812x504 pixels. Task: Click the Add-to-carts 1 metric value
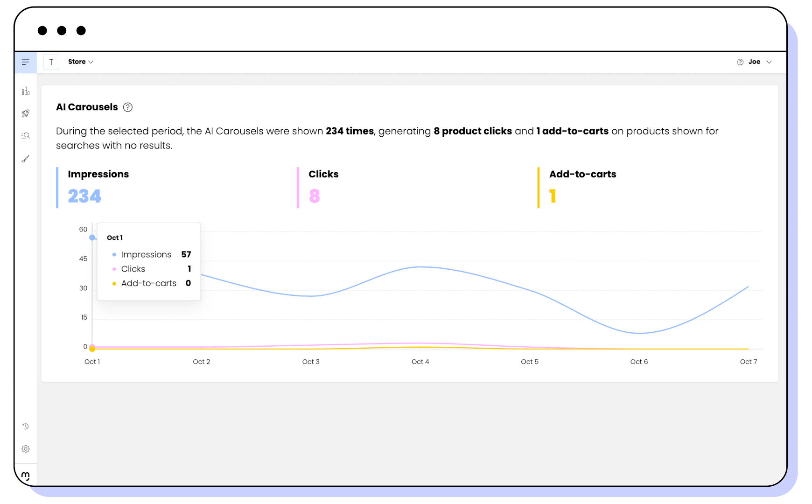click(x=553, y=196)
